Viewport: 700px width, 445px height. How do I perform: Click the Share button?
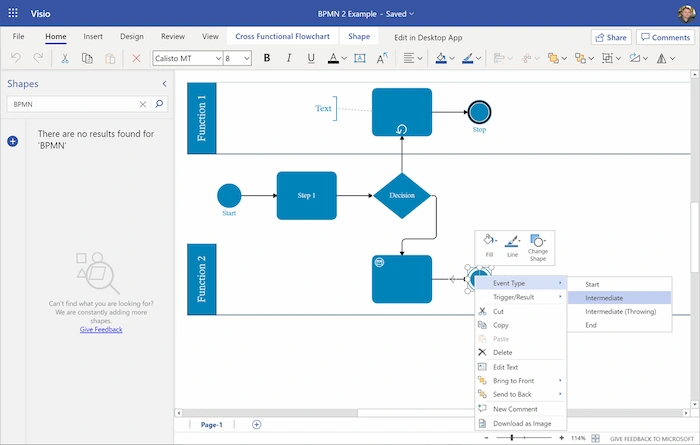tap(611, 37)
